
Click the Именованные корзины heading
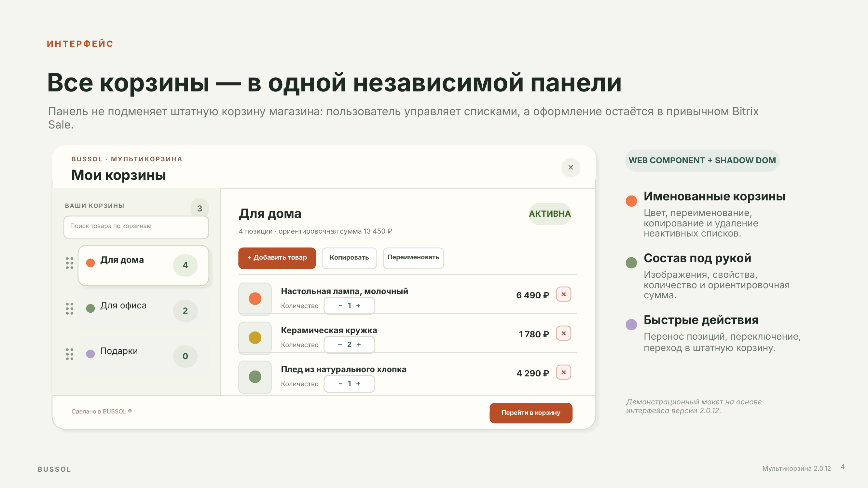click(714, 197)
